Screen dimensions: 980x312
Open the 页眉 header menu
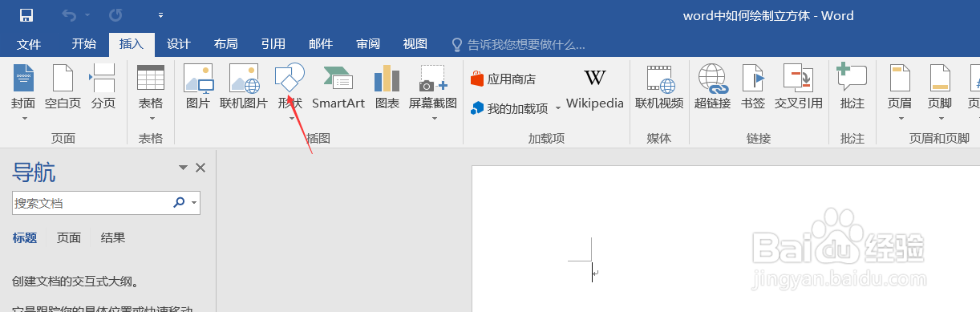coord(900,92)
